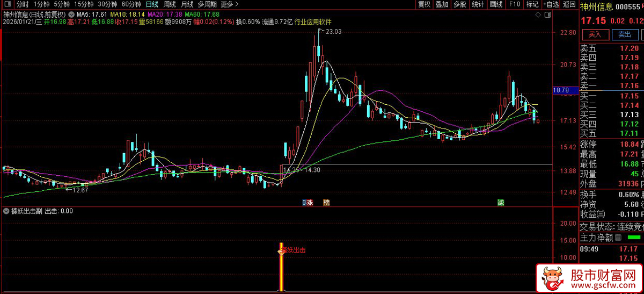Click the 23.03 high price label on chart
Viewport: 644px width, 294px height.
point(333,32)
